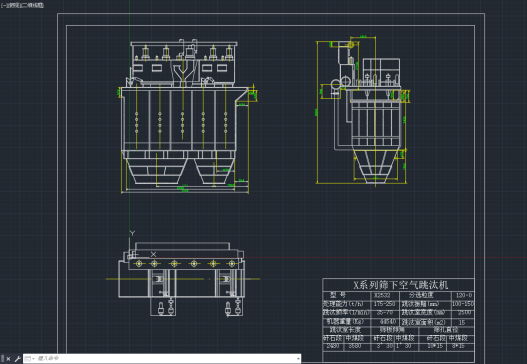This screenshot has height=364, width=527.
Task: Click the UCS Y axis label
Action: coord(132,233)
